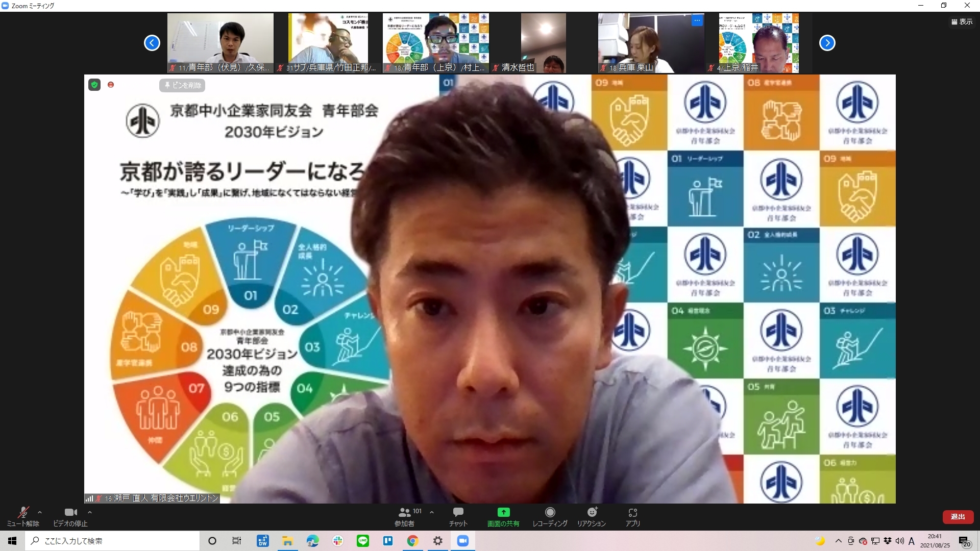Start 画面の共有 screen share

pos(503,516)
